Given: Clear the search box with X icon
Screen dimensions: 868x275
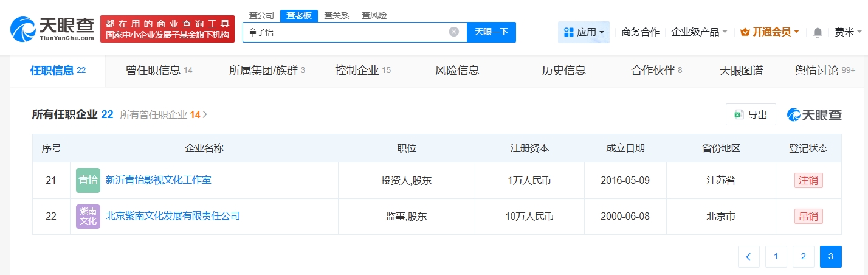Looking at the screenshot, I should (x=453, y=32).
